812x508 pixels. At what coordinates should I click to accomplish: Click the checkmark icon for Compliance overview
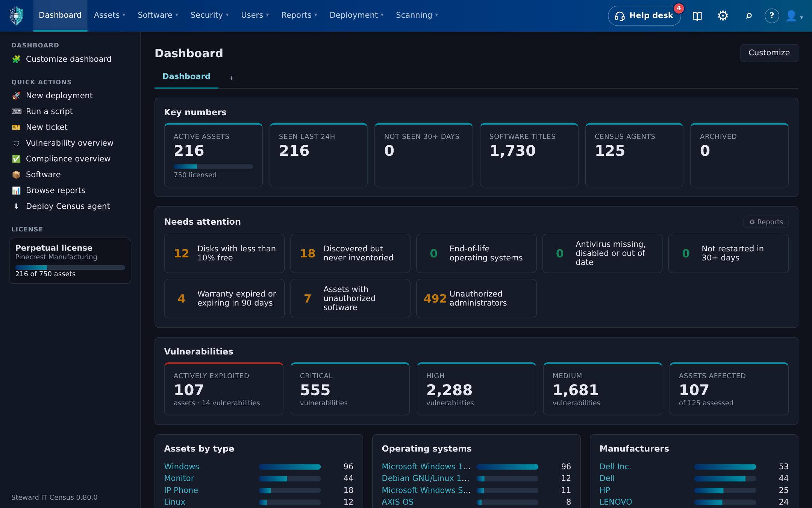(16, 159)
